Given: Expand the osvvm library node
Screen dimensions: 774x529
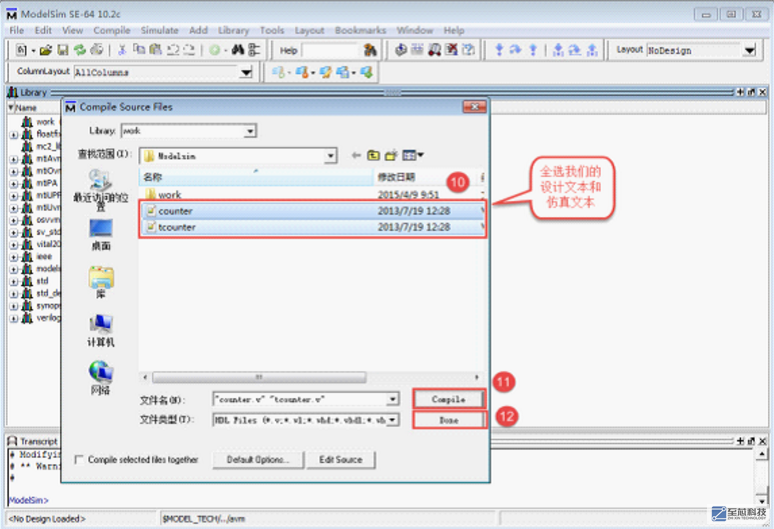Looking at the screenshot, I should [14, 220].
